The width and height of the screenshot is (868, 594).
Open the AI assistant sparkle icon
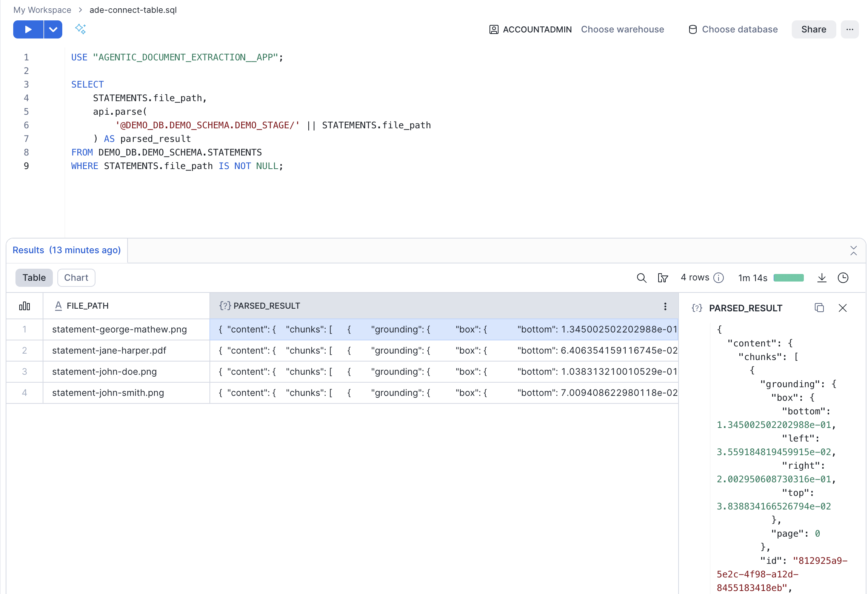tap(80, 29)
